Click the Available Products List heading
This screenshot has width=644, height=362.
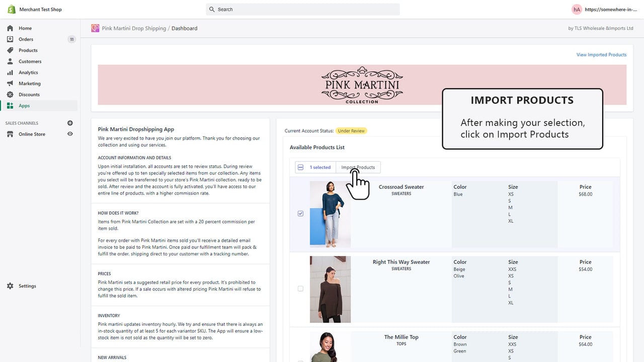317,147
